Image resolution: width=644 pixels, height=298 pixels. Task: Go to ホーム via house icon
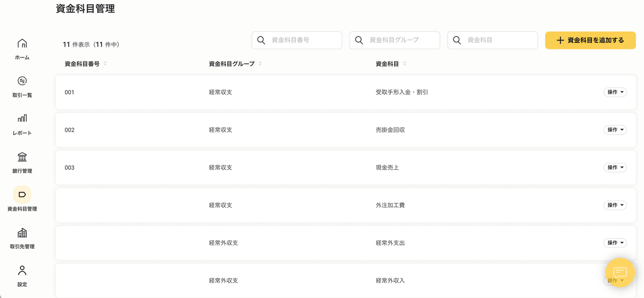point(22,43)
